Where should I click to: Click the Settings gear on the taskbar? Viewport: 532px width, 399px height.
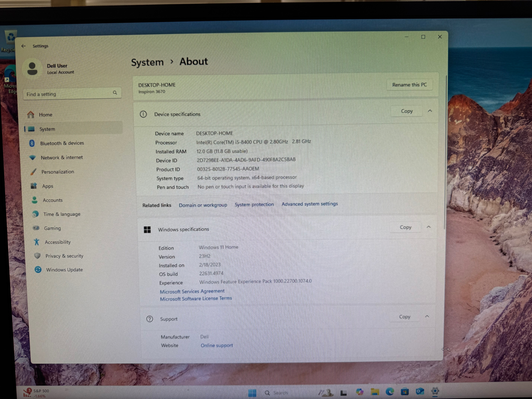coord(435,391)
